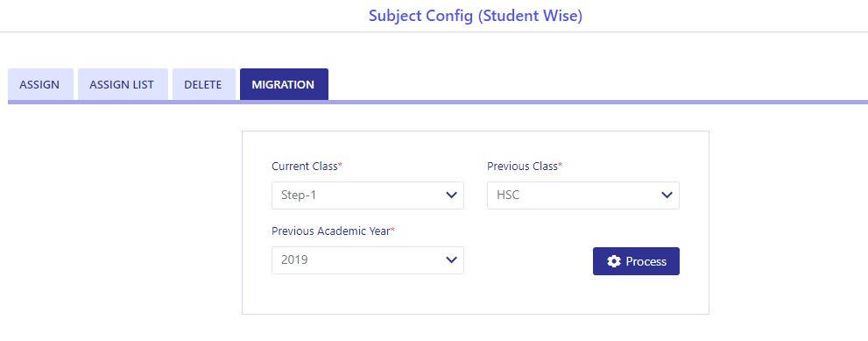The height and width of the screenshot is (341, 868).
Task: Open the Previous Academic Year dropdown
Action: (x=368, y=260)
